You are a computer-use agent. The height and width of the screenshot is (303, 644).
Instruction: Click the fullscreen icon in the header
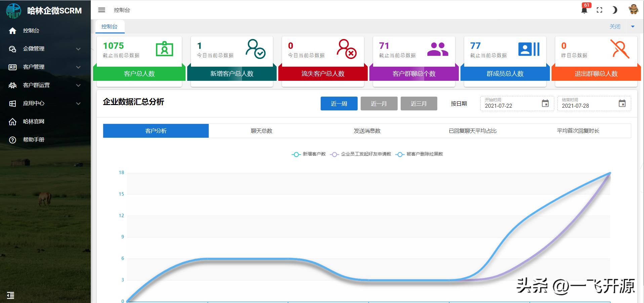coord(600,10)
